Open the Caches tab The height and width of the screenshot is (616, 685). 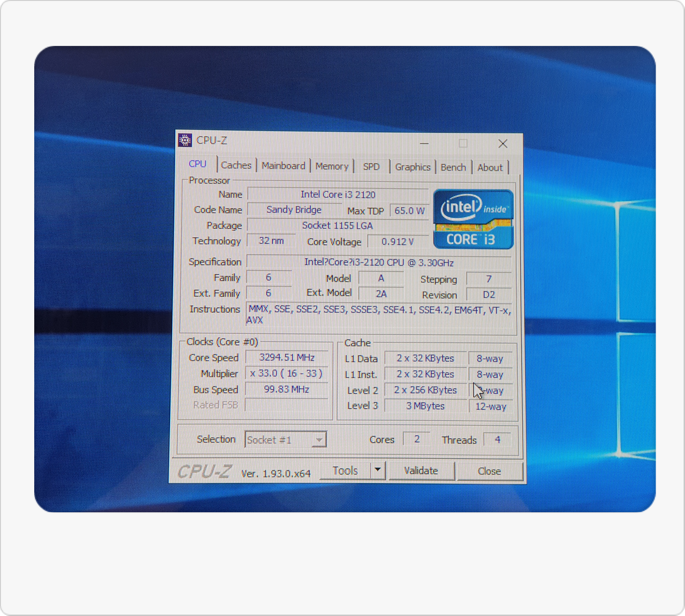click(x=236, y=165)
